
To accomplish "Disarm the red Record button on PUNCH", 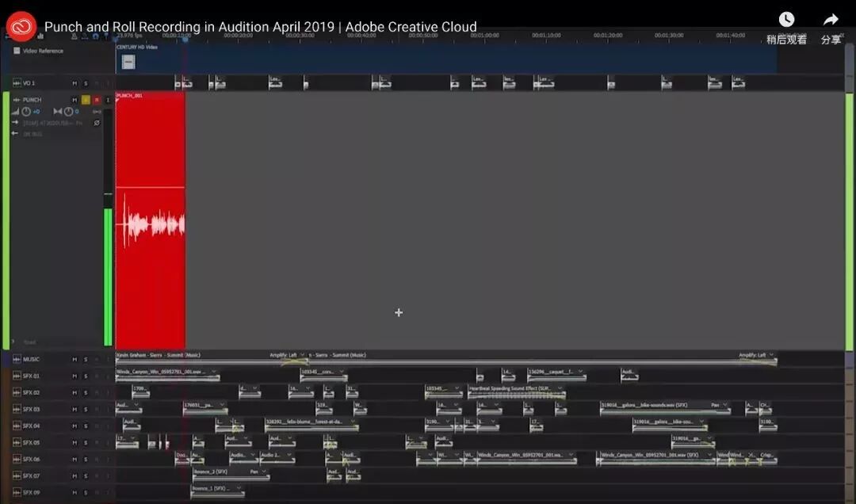I will tap(97, 100).
